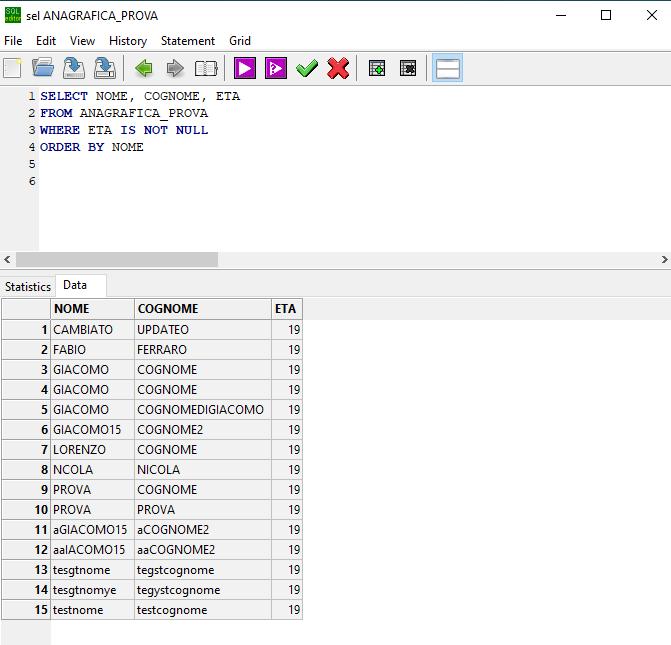Click the delete grid row icon

pos(408,68)
